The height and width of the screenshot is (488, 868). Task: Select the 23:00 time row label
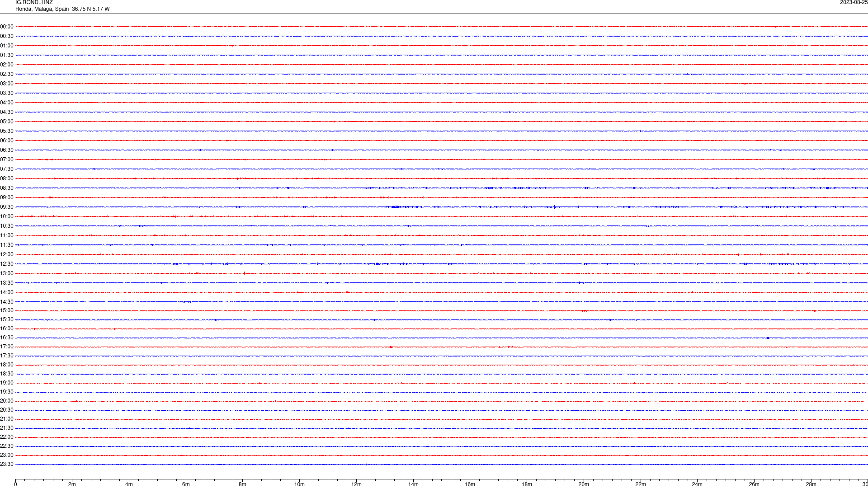pyautogui.click(x=7, y=455)
